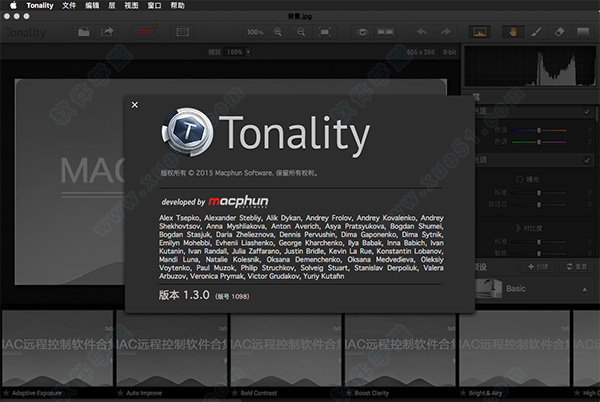600x402 pixels.
Task: Open the 帮助 menu
Action: 178,5
